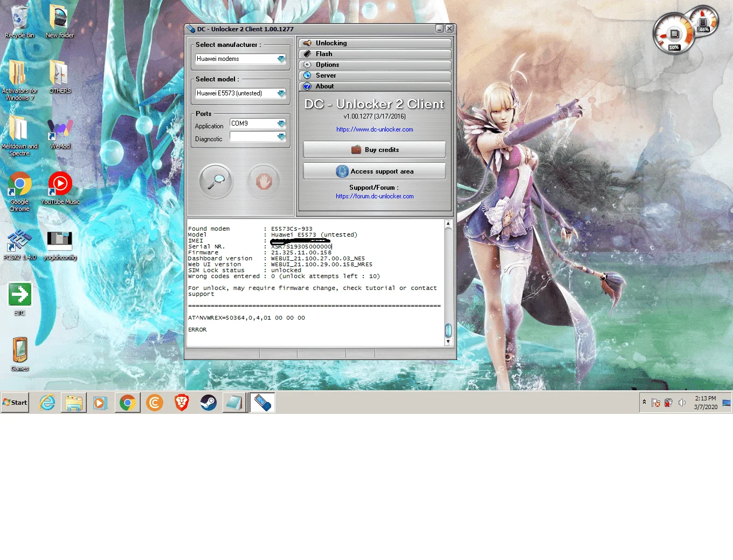The image size is (733, 560).
Task: Open Games desktop icon
Action: click(x=19, y=354)
